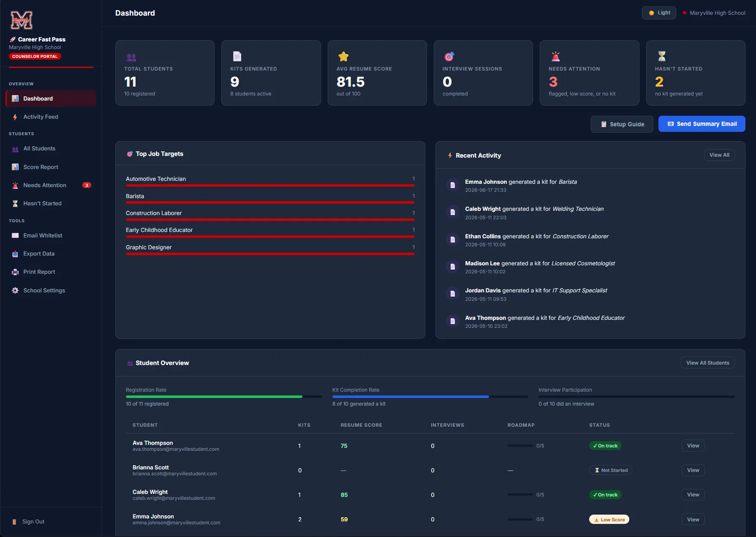Click the Avg Resume Score value 81.5
Image resolution: width=756 pixels, height=537 pixels.
click(351, 82)
